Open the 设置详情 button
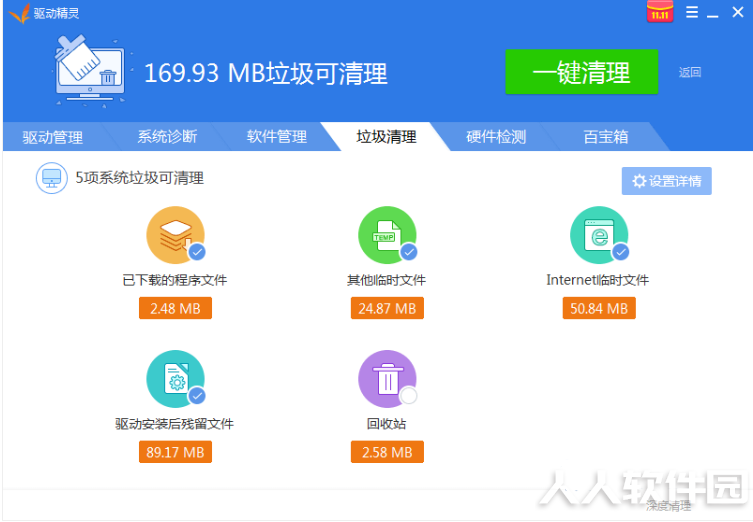This screenshot has height=522, width=753. pyautogui.click(x=667, y=181)
